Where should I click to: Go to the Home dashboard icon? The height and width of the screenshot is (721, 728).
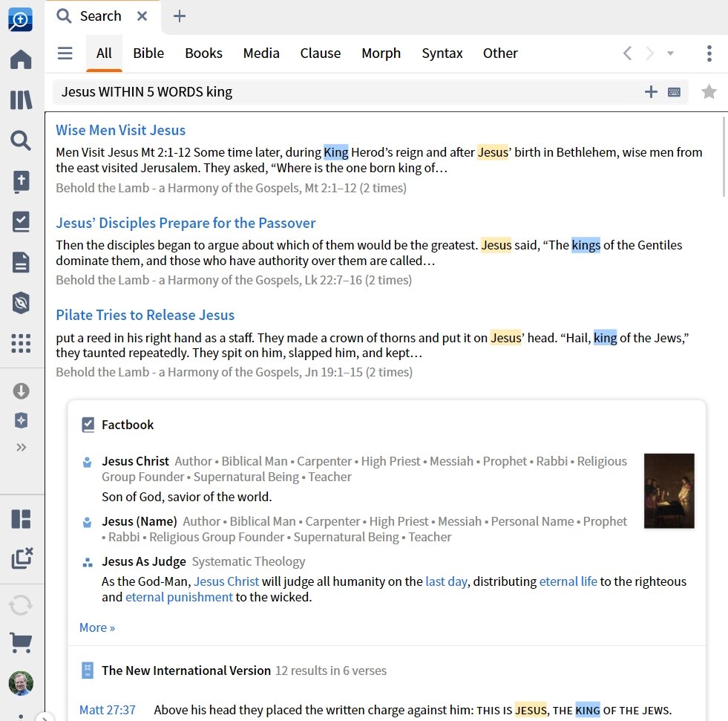(21, 59)
